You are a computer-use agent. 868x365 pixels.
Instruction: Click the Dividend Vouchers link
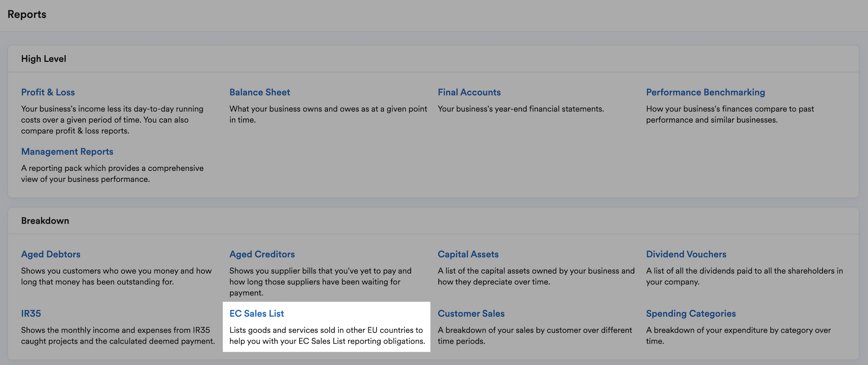(x=686, y=254)
